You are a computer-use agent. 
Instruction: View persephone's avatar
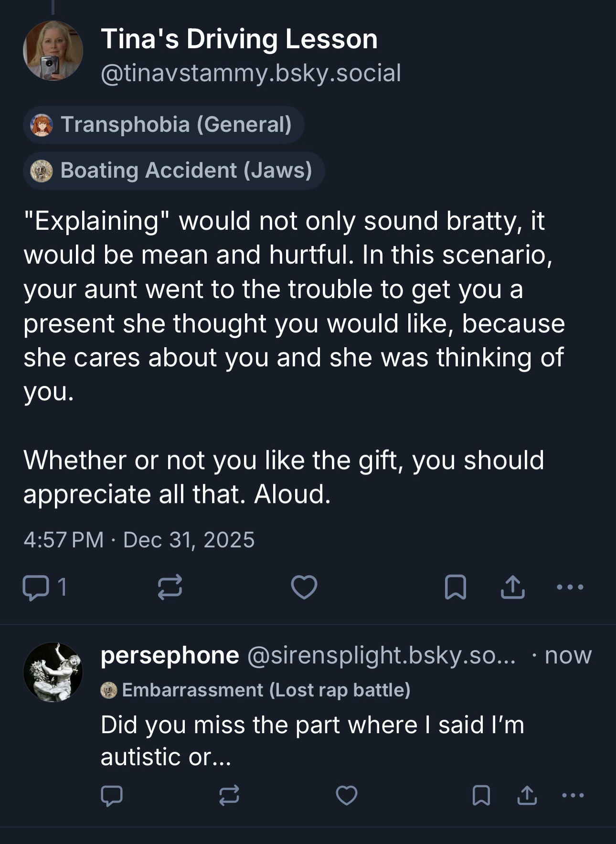(53, 672)
